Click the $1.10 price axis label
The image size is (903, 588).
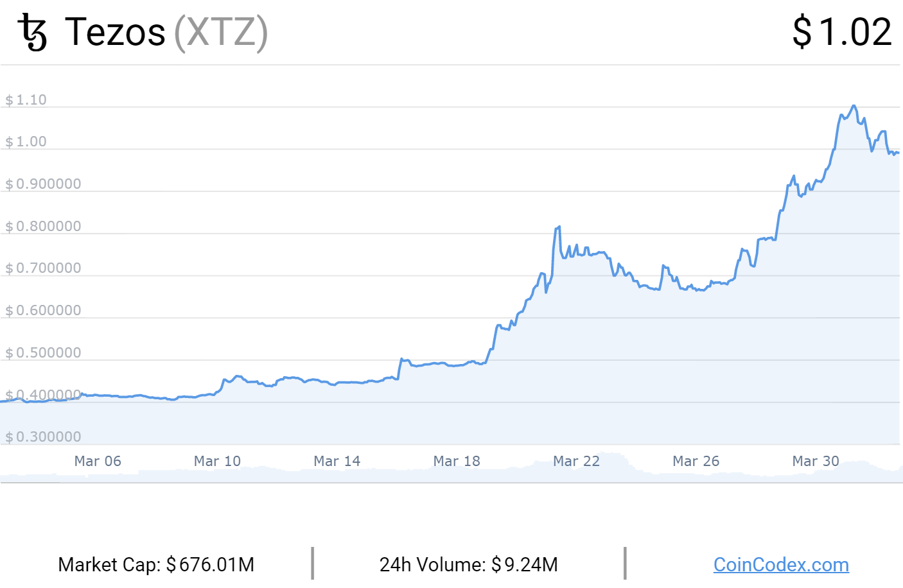point(26,100)
